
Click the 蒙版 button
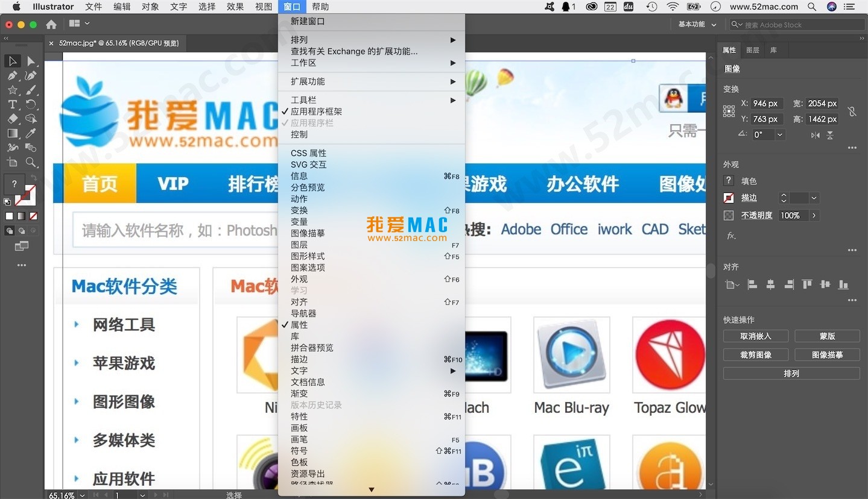[x=827, y=336]
